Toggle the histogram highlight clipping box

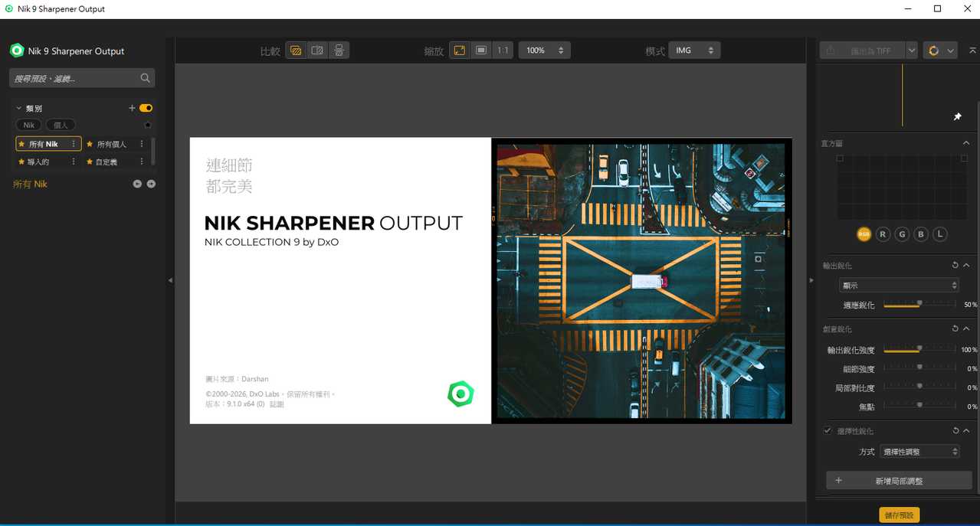pyautogui.click(x=964, y=158)
